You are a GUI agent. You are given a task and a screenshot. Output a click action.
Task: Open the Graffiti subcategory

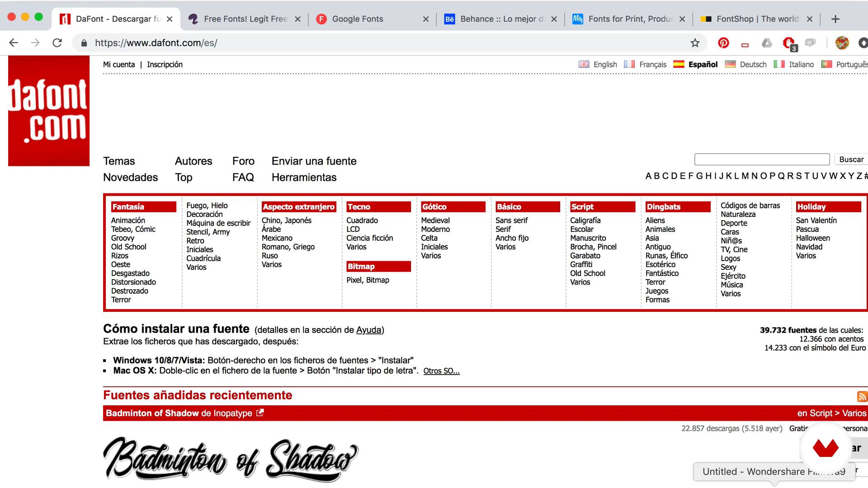pyautogui.click(x=581, y=264)
